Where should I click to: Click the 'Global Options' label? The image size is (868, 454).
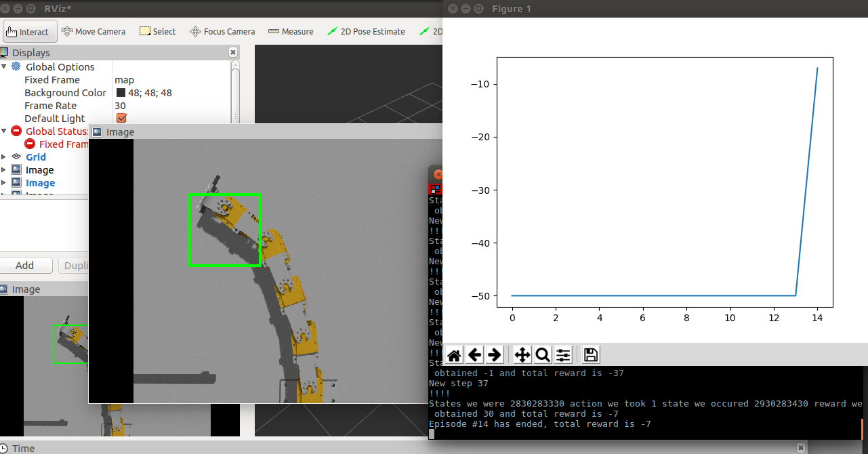[x=60, y=66]
